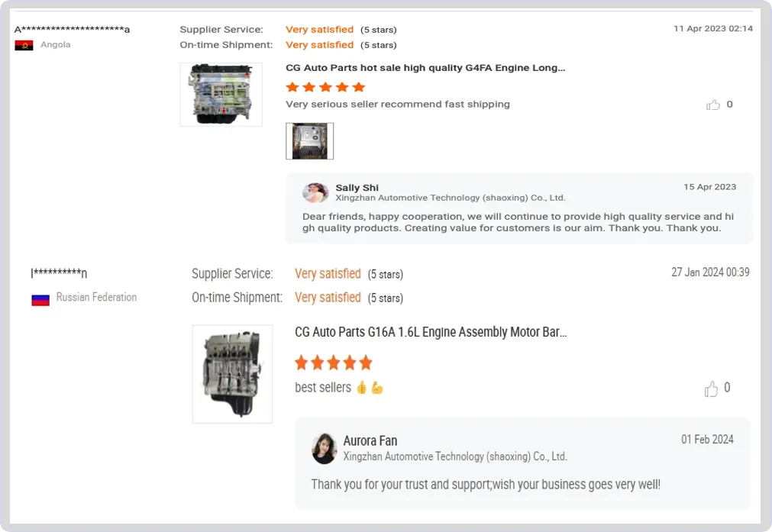Image resolution: width=772 pixels, height=532 pixels.
Task: Open CG Auto Parts G4FA Engine Long product link
Action: (x=425, y=68)
